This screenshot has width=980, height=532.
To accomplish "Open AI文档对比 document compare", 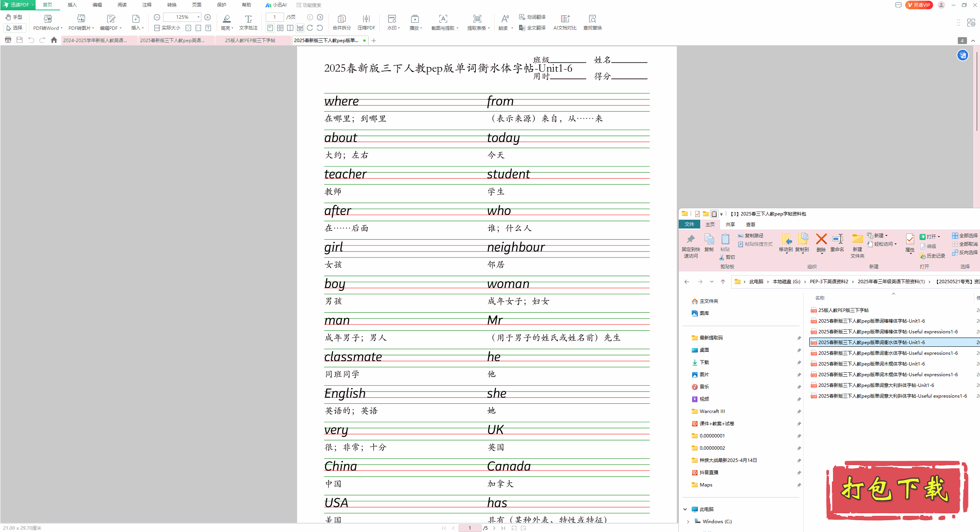I will (x=565, y=23).
